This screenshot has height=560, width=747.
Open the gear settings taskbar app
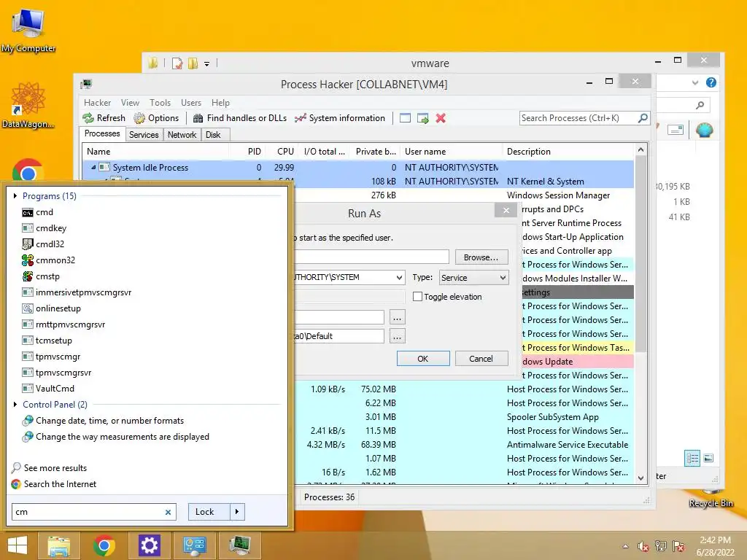pos(149,545)
